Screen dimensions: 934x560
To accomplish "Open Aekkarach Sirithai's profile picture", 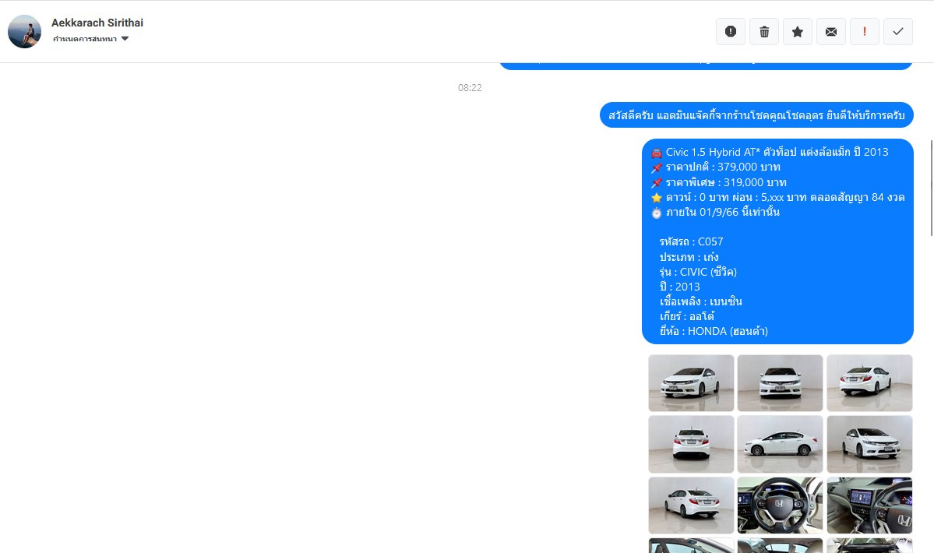I will click(x=24, y=32).
